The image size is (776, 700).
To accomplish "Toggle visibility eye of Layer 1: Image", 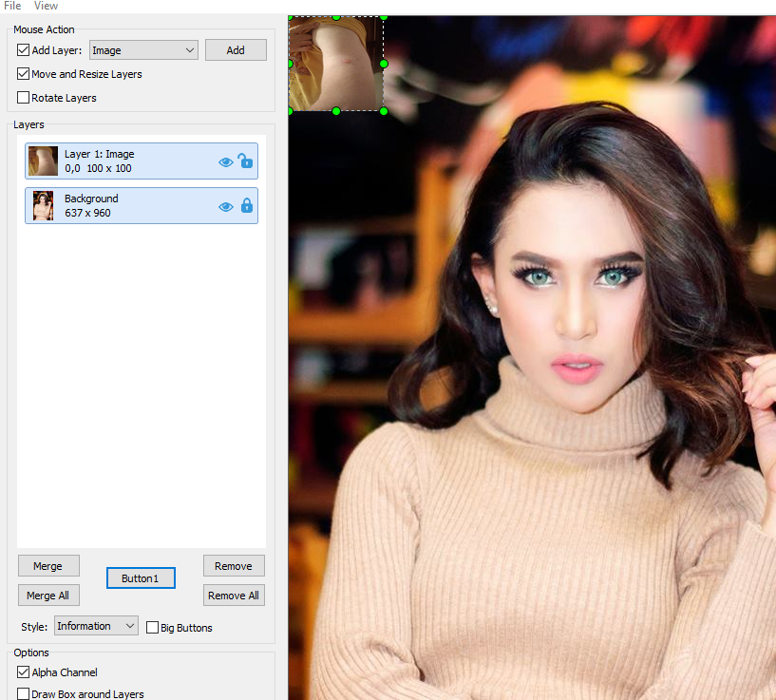I will coord(226,161).
